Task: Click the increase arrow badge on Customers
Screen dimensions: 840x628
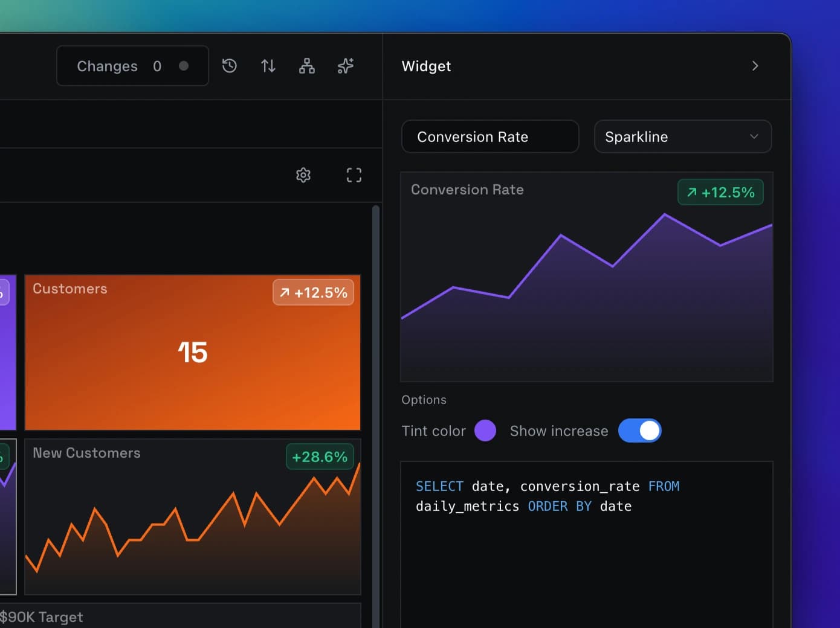Action: coord(313,292)
